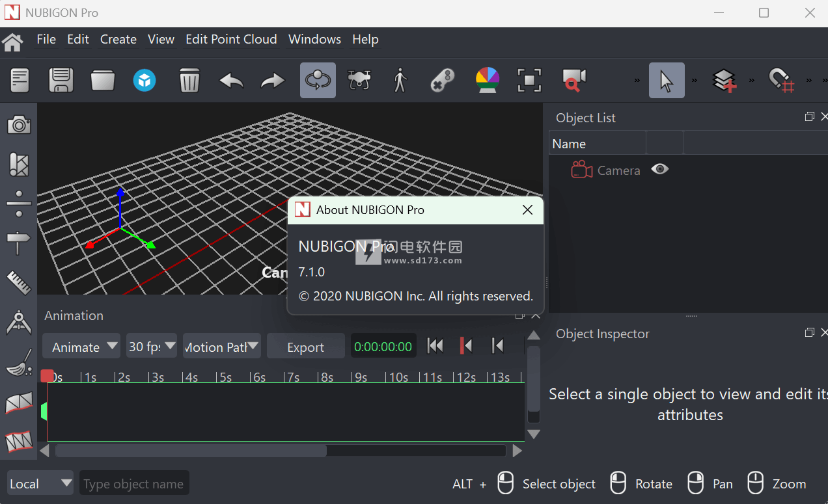Toggle the orbit navigation mode button

318,81
